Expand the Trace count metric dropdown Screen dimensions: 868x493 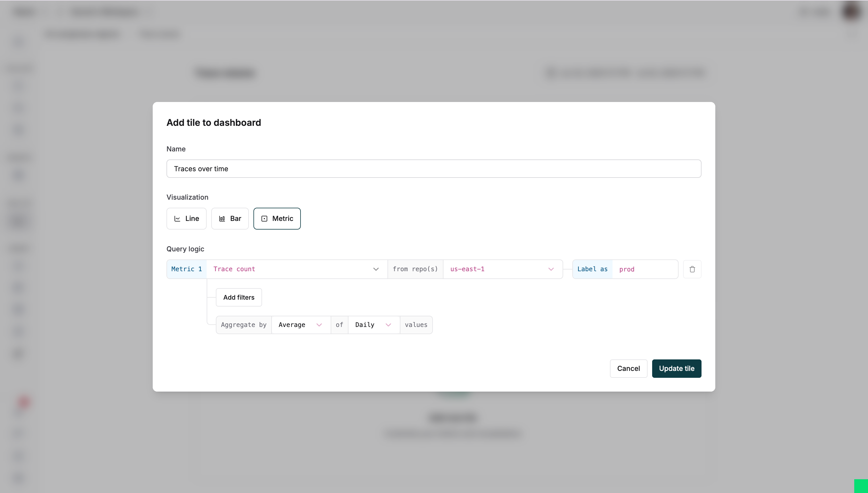[376, 269]
